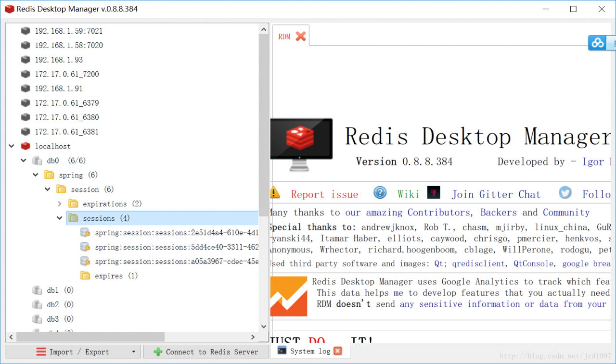Image resolution: width=616 pixels, height=364 pixels.
Task: Collapse the sessions (4) folder
Action: point(60,218)
